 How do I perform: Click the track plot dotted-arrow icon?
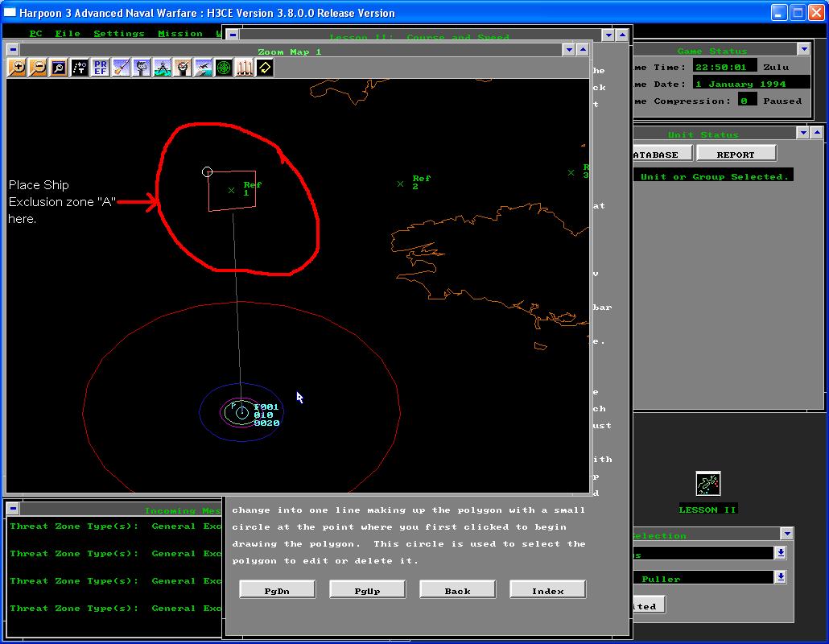point(80,68)
